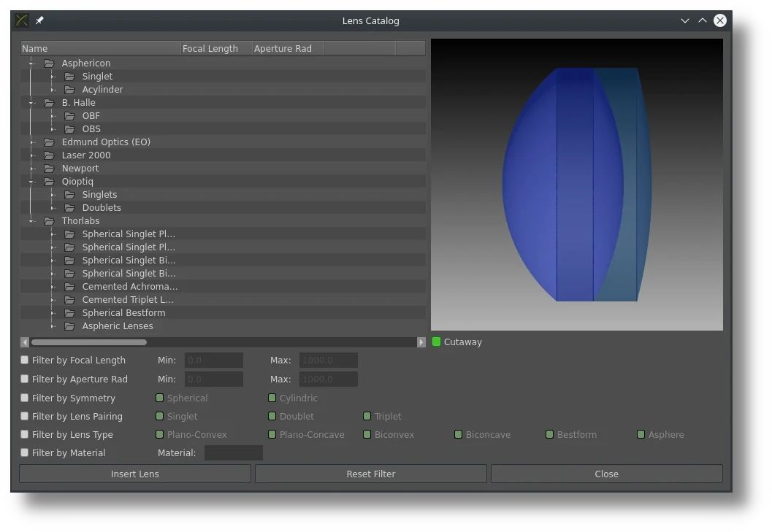Click the Edmund Optics (EO) folder icon
This screenshot has height=532, width=772.
49,142
